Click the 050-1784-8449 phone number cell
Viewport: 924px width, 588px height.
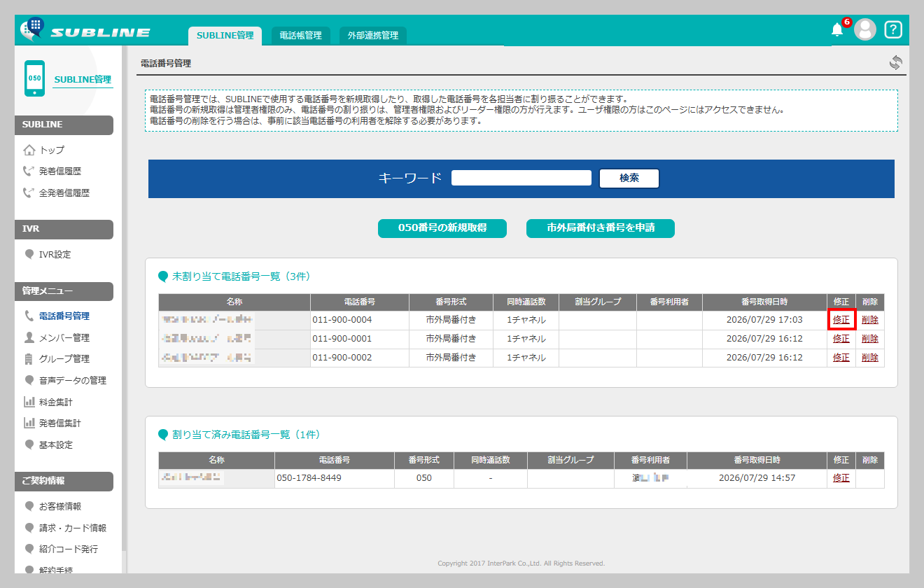click(x=335, y=478)
